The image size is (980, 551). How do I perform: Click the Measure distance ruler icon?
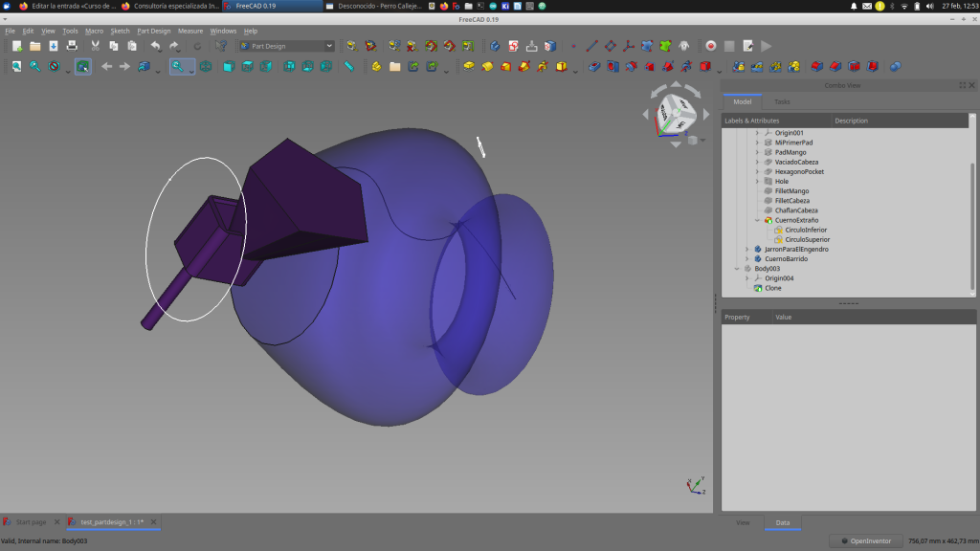click(349, 67)
